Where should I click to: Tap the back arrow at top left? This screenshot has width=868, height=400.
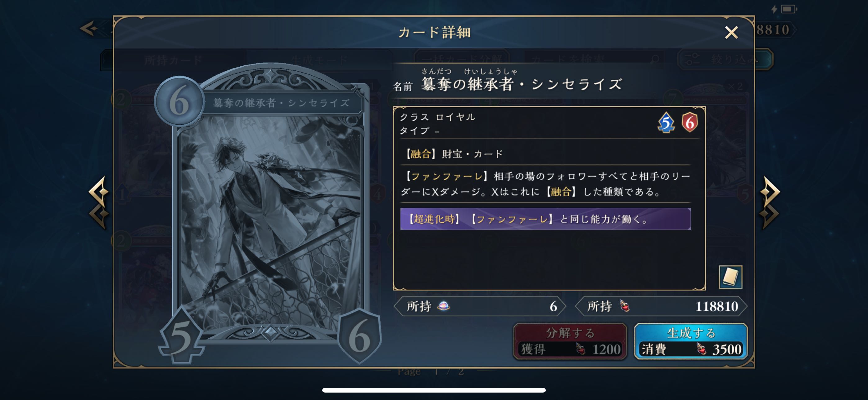[89, 29]
